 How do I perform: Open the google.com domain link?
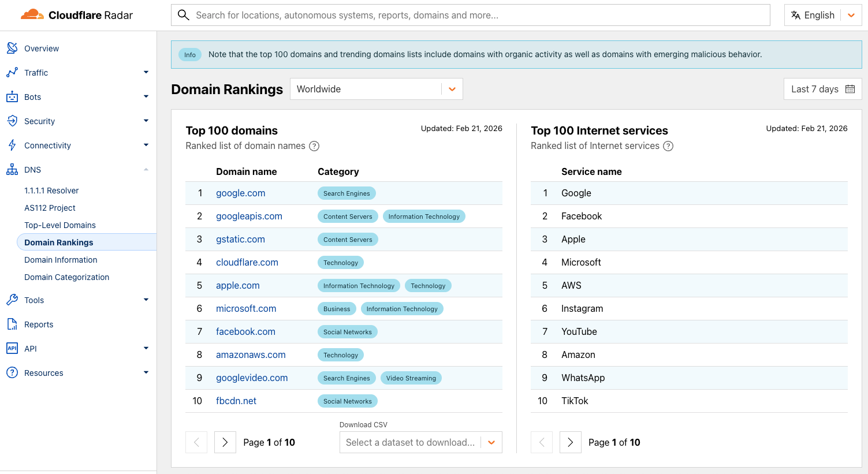point(241,193)
